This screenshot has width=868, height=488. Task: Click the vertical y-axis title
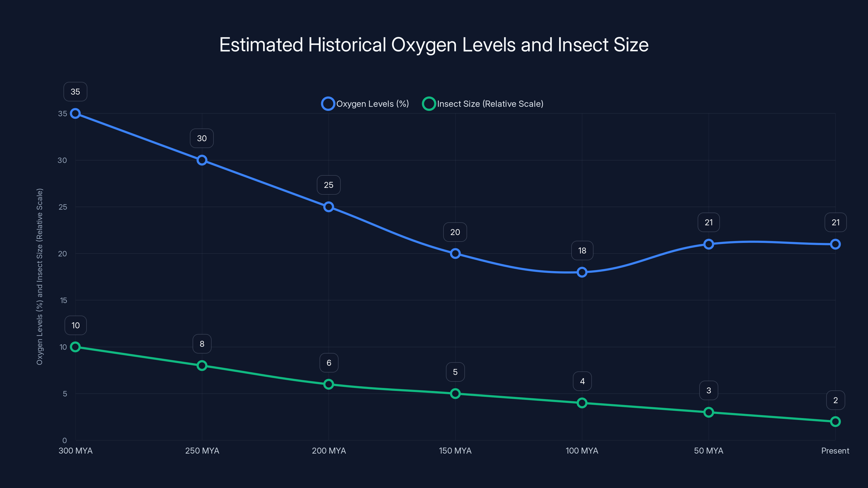tap(40, 277)
